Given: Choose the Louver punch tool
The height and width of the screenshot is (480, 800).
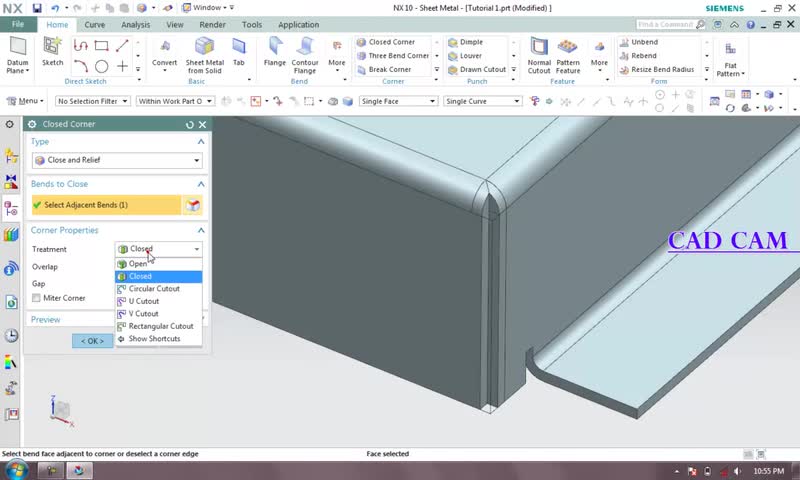Looking at the screenshot, I should (x=465, y=56).
